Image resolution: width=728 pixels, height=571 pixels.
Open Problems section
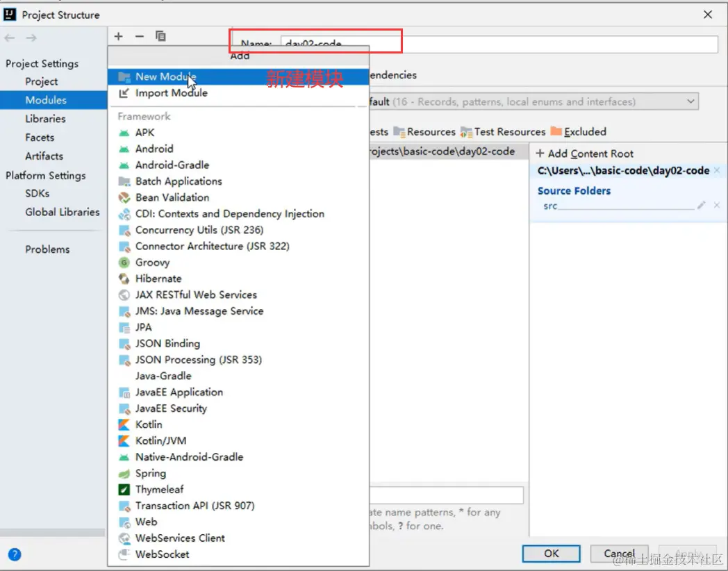click(47, 249)
